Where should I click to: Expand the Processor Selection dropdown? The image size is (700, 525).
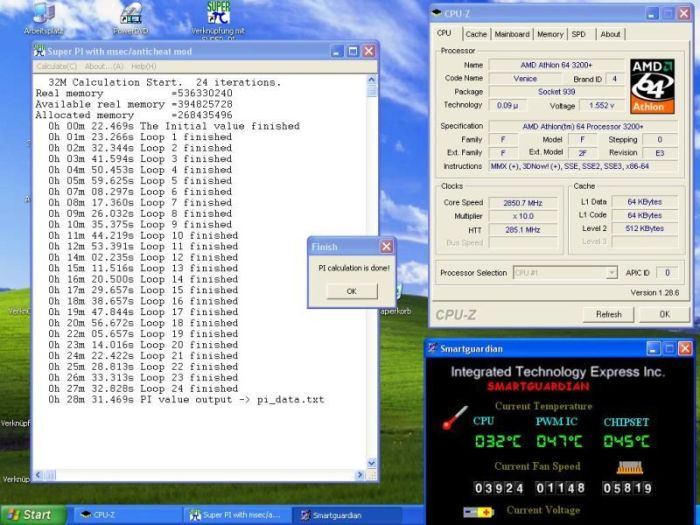(612, 273)
